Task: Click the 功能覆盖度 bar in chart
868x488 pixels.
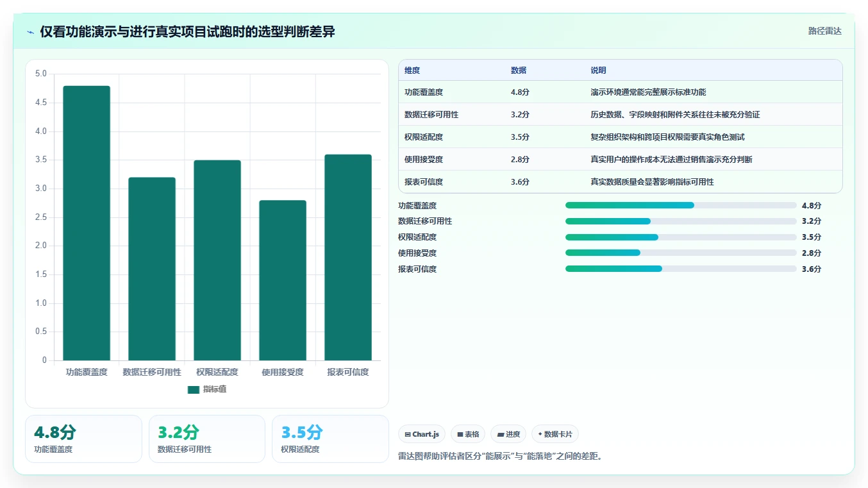Action: (x=87, y=223)
